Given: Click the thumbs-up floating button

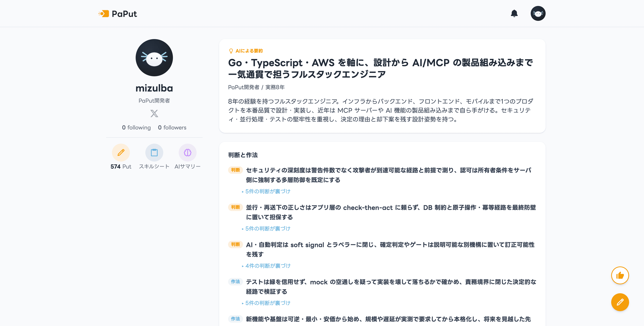Looking at the screenshot, I should (x=620, y=275).
